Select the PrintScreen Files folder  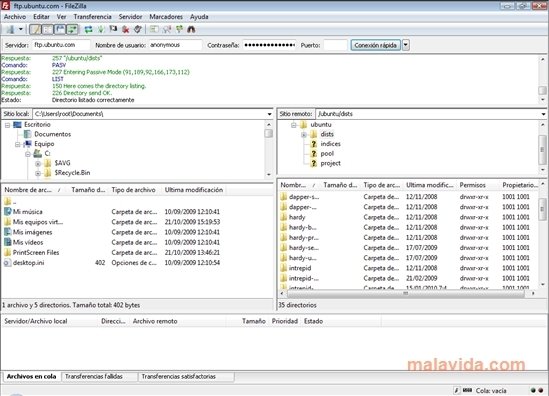tap(36, 252)
